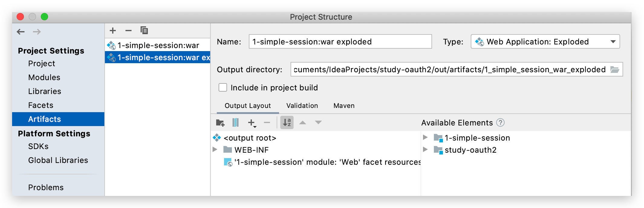Enable Include in project build checkbox
The height and width of the screenshot is (208, 644).
(223, 88)
